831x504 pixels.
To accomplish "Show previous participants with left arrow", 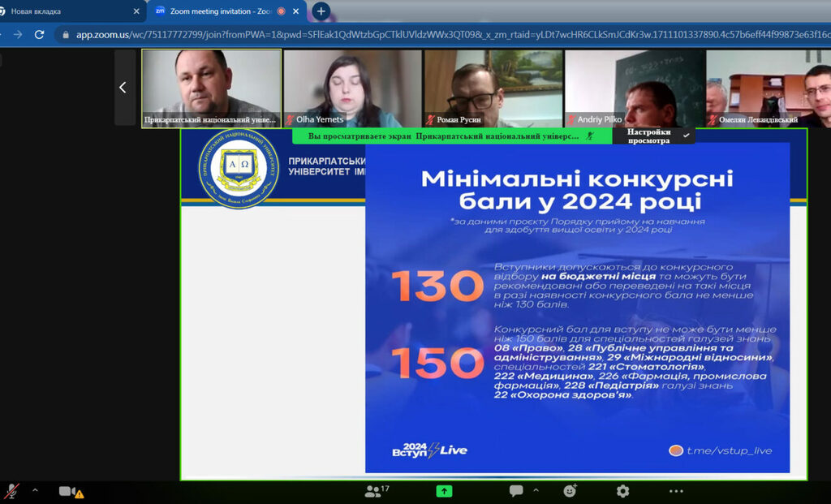I will (123, 88).
